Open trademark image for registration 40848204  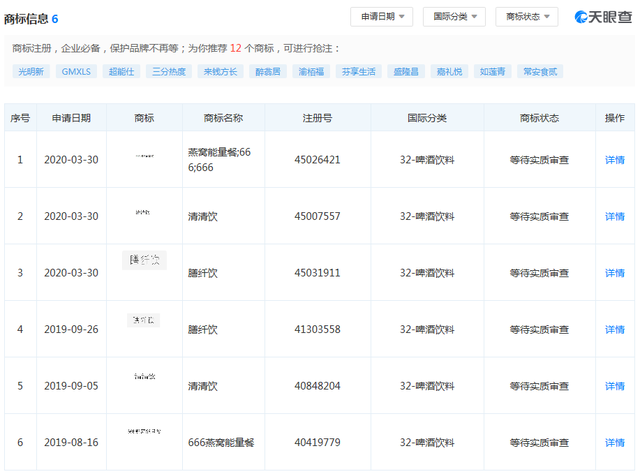(144, 376)
